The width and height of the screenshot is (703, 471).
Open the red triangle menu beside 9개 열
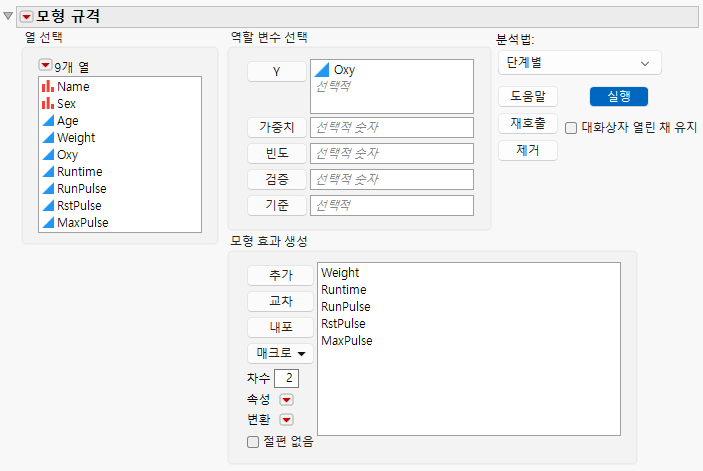[45, 65]
